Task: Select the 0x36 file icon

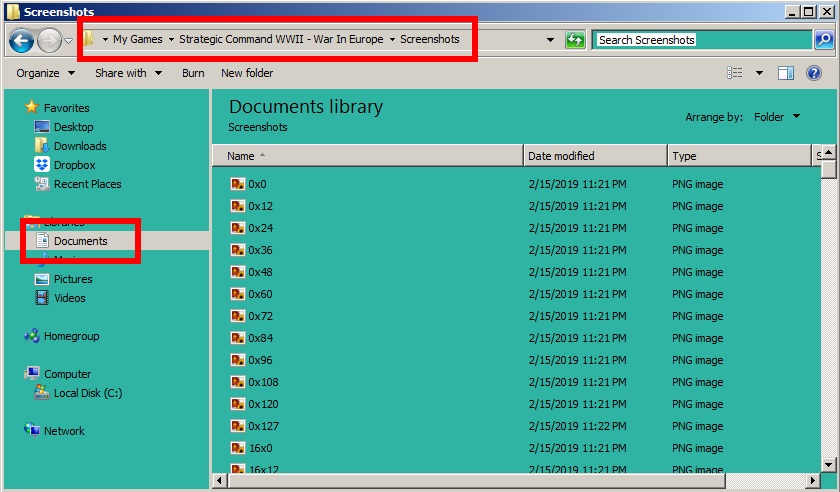Action: pyautogui.click(x=237, y=250)
